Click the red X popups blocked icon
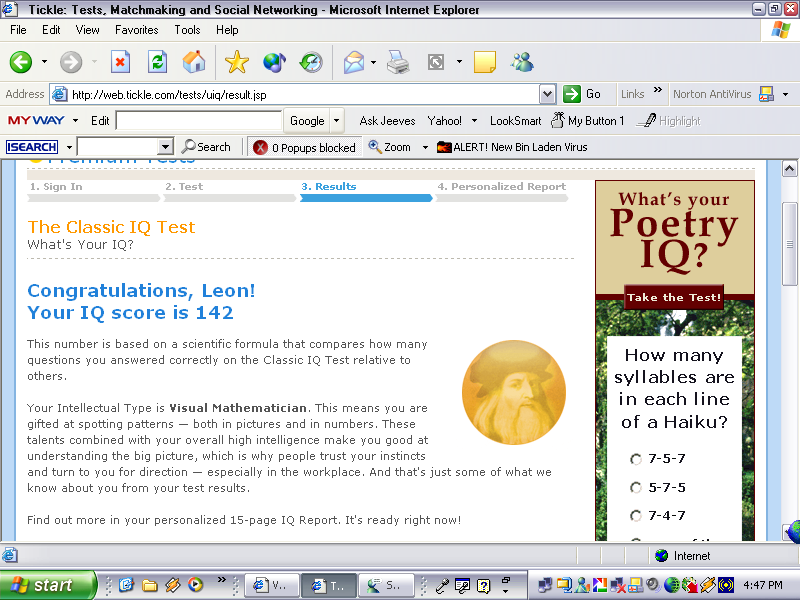Image resolution: width=800 pixels, height=600 pixels. click(x=260, y=147)
